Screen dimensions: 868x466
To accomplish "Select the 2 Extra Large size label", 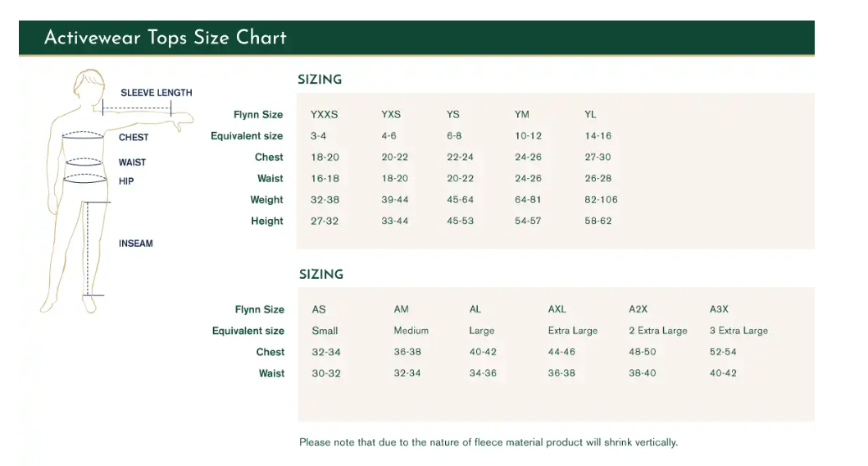I will coord(657,331).
